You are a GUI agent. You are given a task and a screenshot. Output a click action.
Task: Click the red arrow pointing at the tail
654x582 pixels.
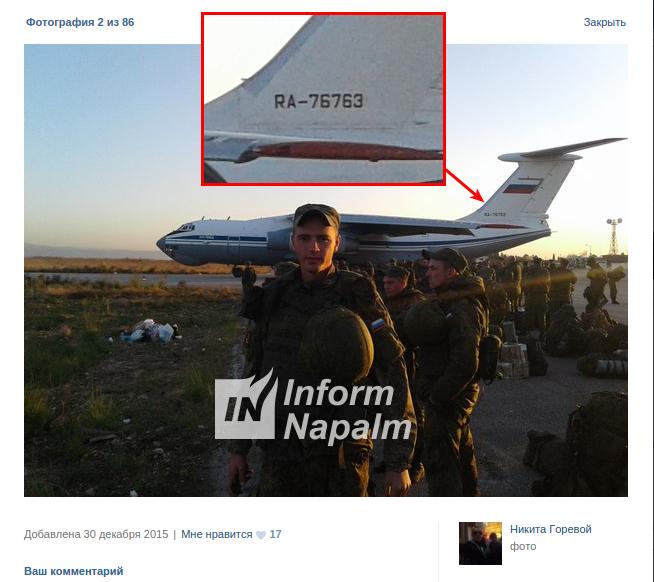(x=465, y=186)
